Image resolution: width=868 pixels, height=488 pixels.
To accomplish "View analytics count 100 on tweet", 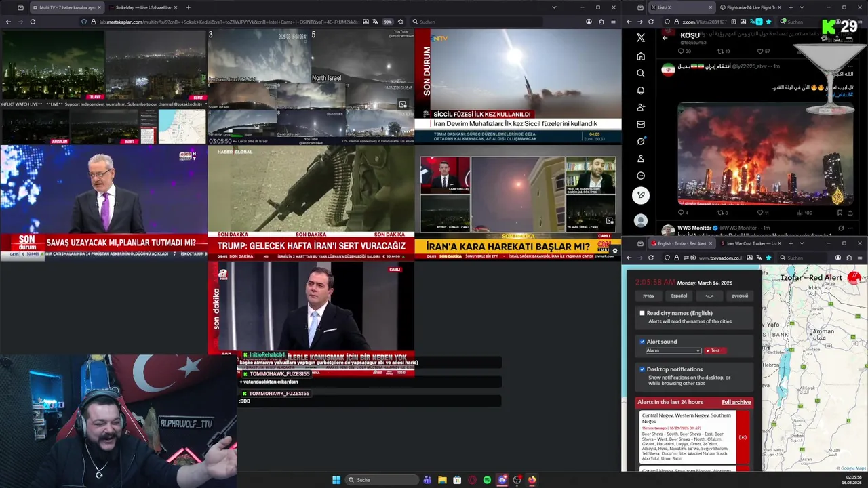I will point(804,213).
